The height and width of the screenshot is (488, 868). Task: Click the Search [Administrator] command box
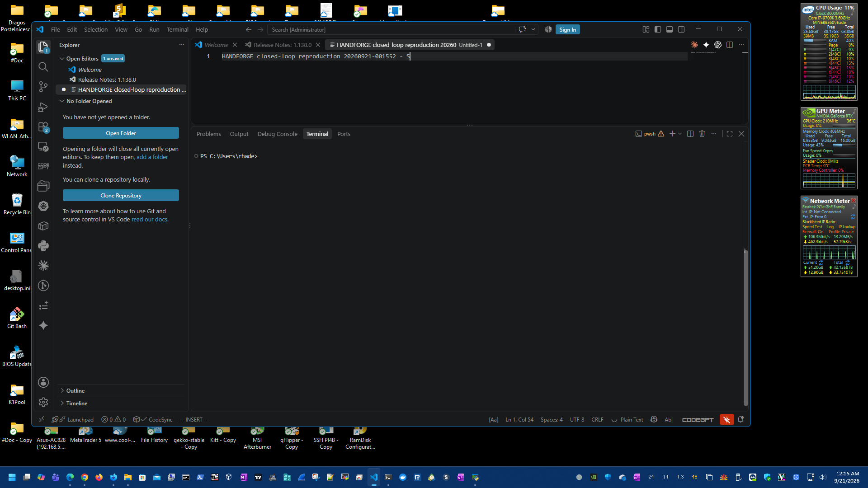[391, 29]
